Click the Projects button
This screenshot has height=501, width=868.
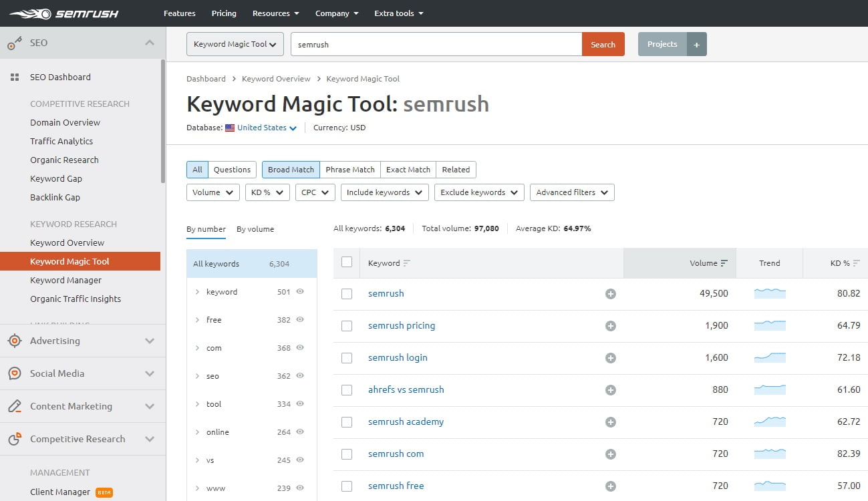662,44
